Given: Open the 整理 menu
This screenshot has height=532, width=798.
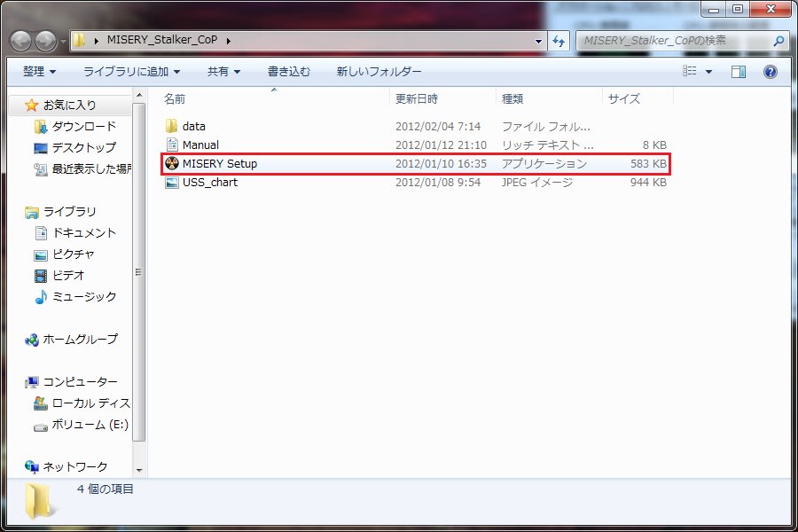Looking at the screenshot, I should click(x=39, y=71).
